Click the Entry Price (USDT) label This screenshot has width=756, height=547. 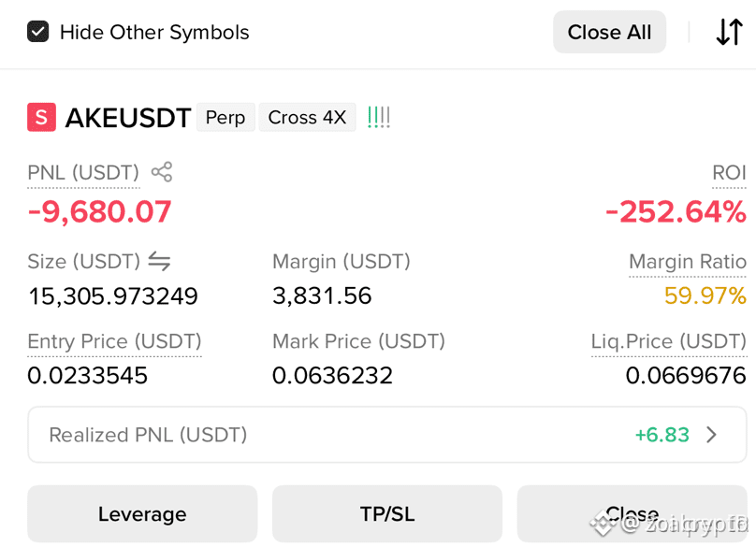coord(114,341)
